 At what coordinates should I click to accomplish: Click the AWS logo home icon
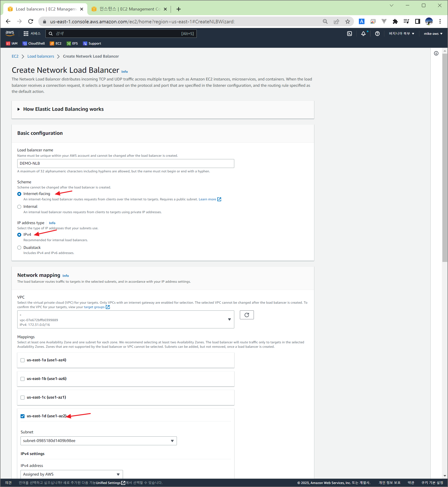[10, 33]
